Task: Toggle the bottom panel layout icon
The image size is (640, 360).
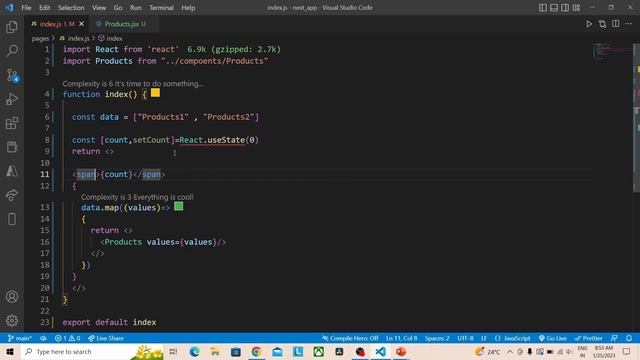Action: click(554, 8)
